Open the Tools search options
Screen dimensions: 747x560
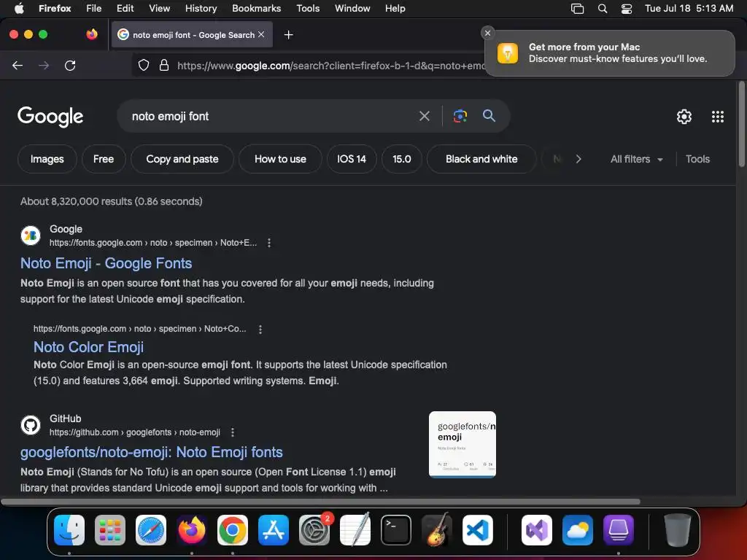pos(697,159)
